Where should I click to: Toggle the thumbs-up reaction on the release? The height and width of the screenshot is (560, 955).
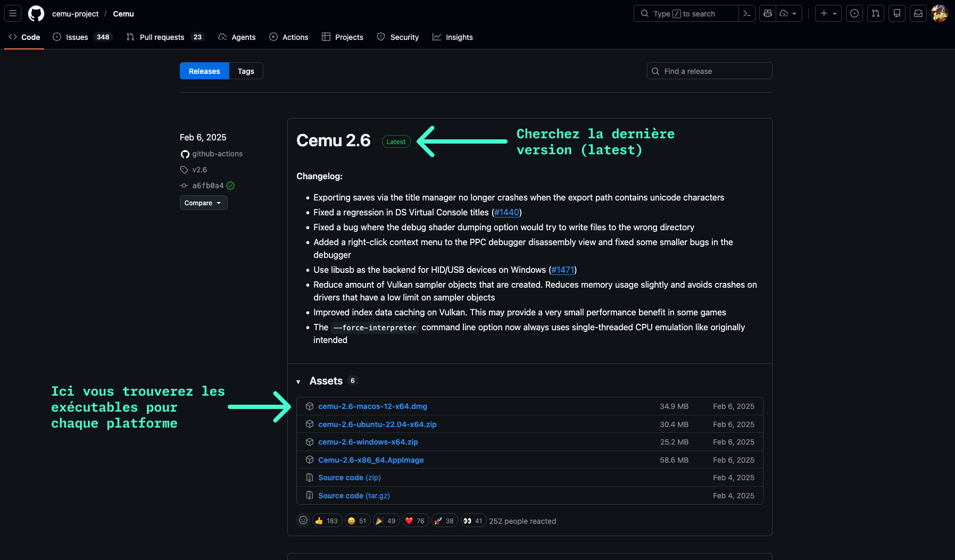pos(326,520)
